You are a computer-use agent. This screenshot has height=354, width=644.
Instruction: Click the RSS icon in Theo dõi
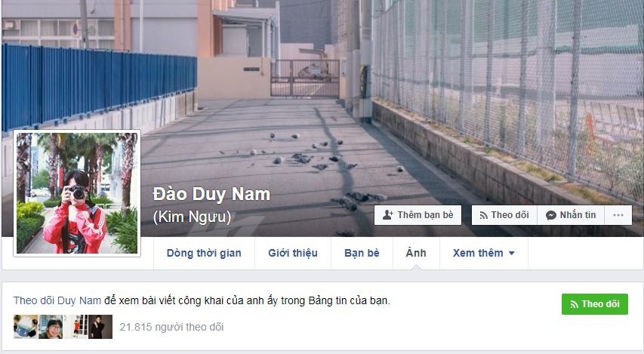pyautogui.click(x=484, y=215)
